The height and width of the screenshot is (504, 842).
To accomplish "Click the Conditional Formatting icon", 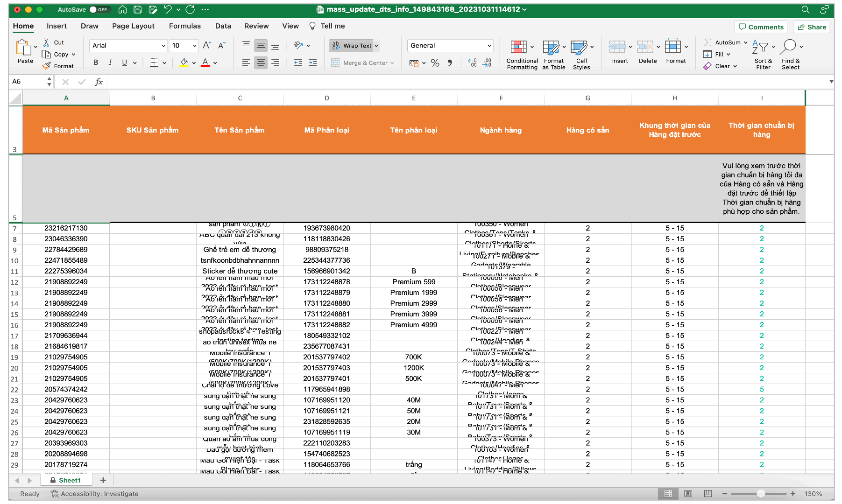I will (x=519, y=47).
